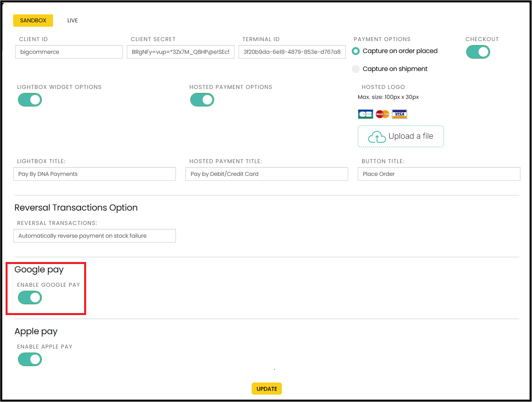This screenshot has height=402, width=532.
Task: Select the Lightbox Title text field
Action: point(95,174)
